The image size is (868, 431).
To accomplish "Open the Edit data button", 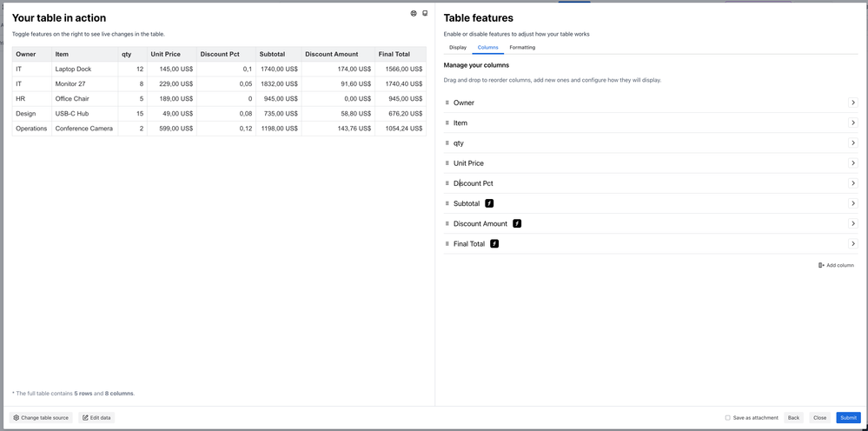I will click(96, 418).
